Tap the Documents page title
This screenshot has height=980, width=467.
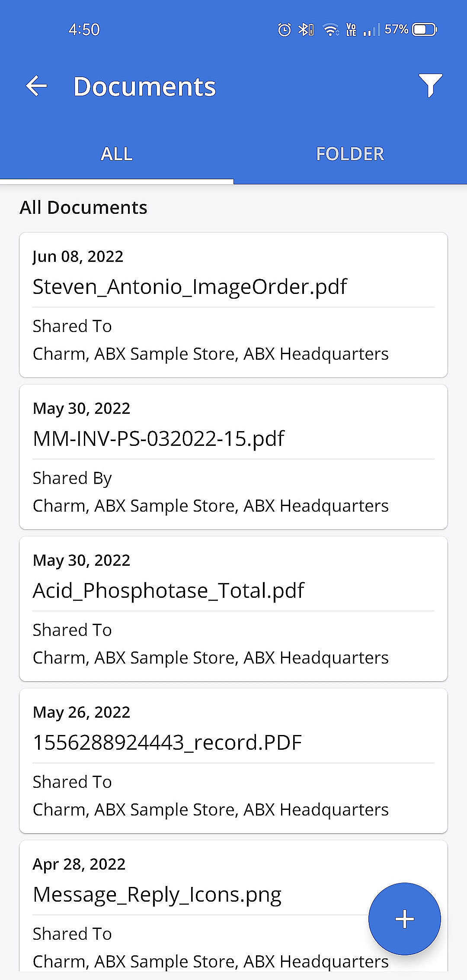point(144,87)
